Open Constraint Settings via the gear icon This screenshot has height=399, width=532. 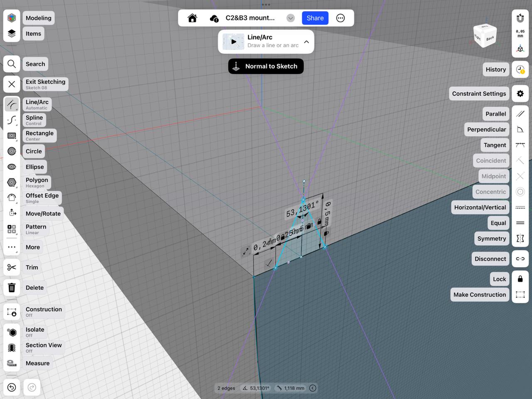tap(520, 94)
